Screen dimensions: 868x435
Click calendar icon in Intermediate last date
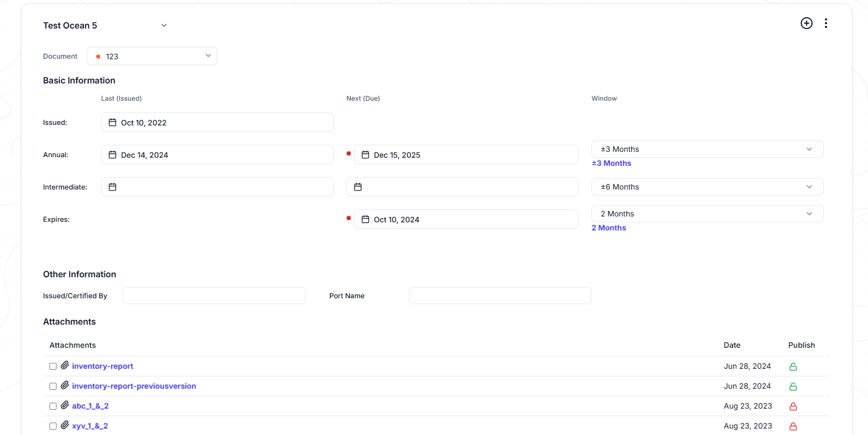(112, 187)
